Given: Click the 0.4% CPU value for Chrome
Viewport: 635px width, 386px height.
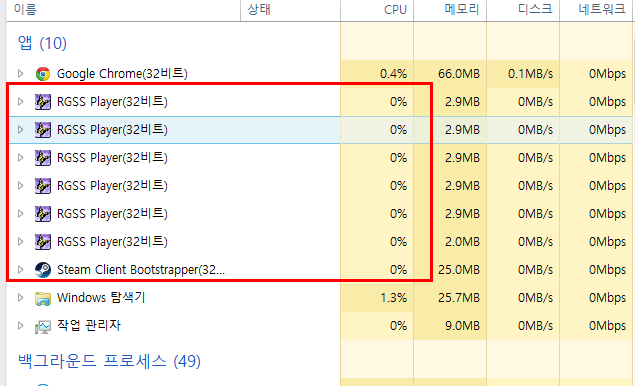Looking at the screenshot, I should 393,74.
